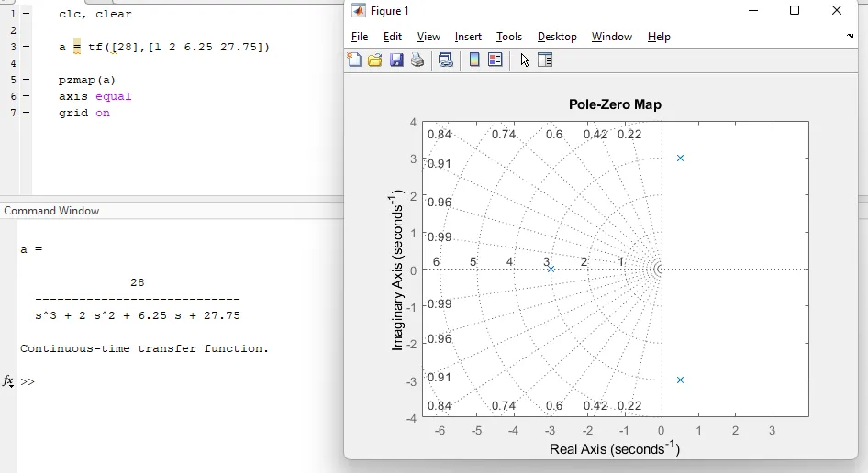Set a breakpoint on line 3 dash

point(26,47)
